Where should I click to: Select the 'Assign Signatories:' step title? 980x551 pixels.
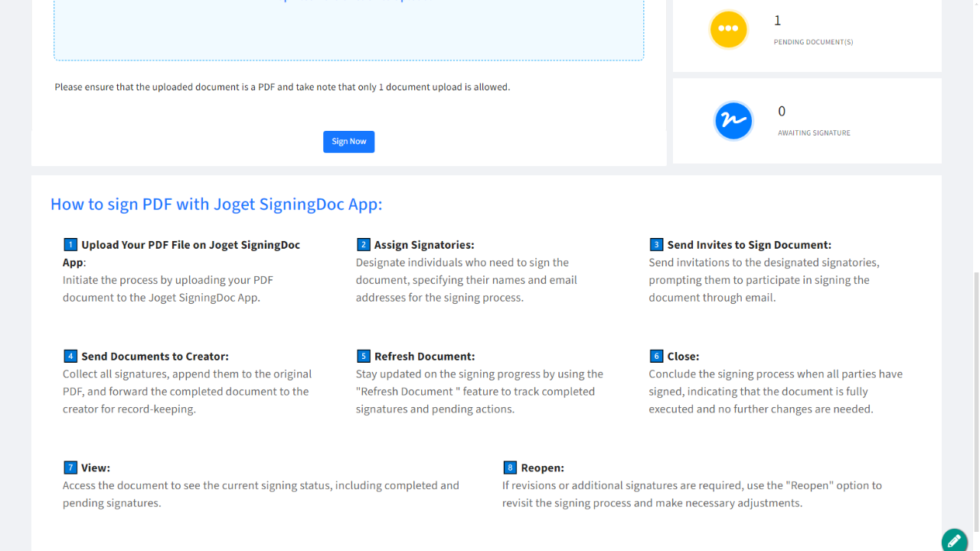424,245
